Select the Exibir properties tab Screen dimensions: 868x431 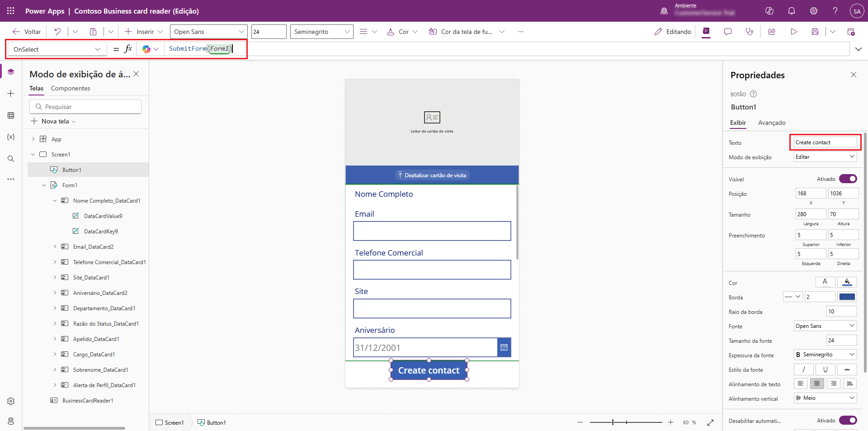coord(738,123)
